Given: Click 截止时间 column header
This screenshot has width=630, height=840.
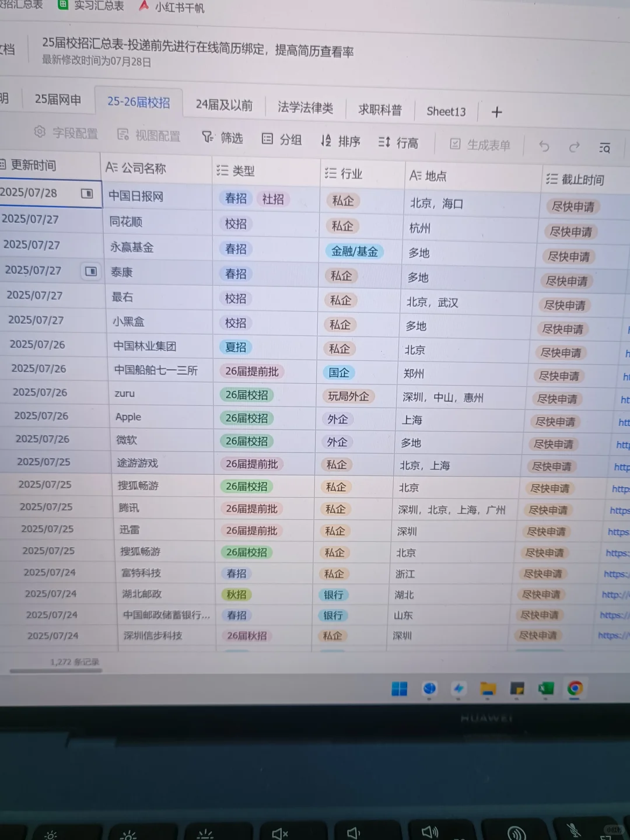Looking at the screenshot, I should coord(586,180).
